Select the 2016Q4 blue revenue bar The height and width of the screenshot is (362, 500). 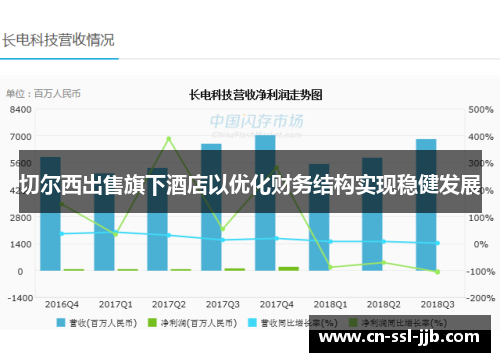point(50,214)
